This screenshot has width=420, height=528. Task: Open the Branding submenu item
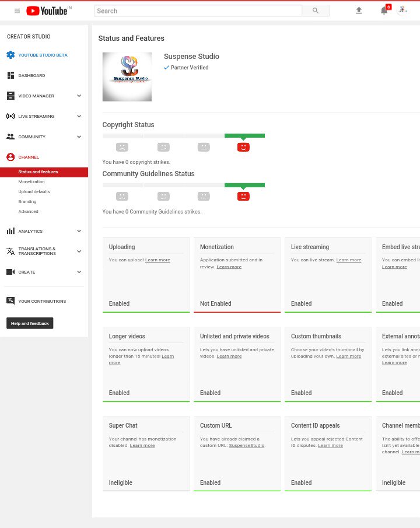click(27, 202)
